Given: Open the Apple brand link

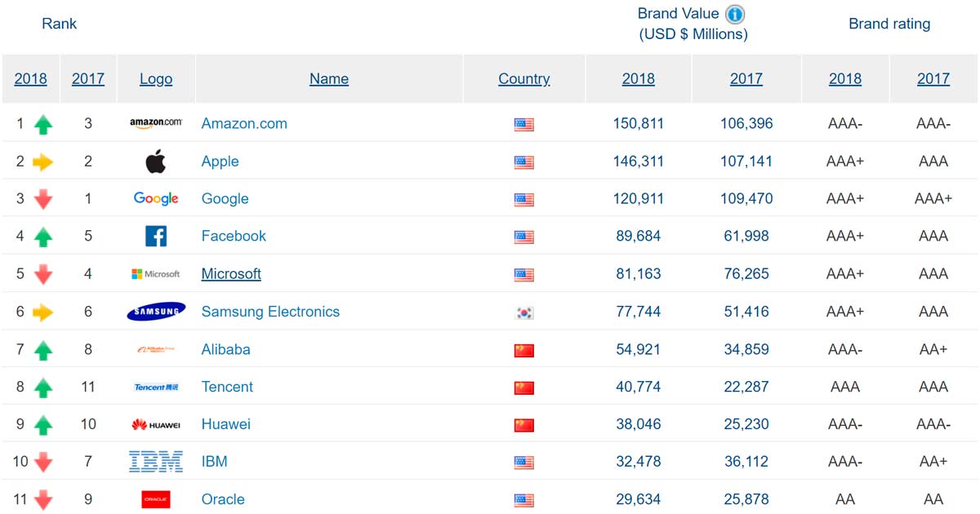Looking at the screenshot, I should coord(220,162).
